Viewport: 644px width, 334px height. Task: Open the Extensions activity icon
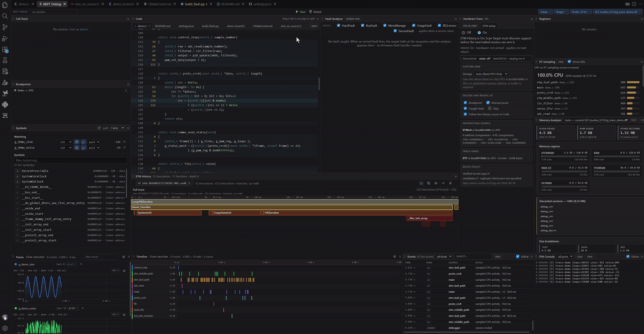point(5,50)
